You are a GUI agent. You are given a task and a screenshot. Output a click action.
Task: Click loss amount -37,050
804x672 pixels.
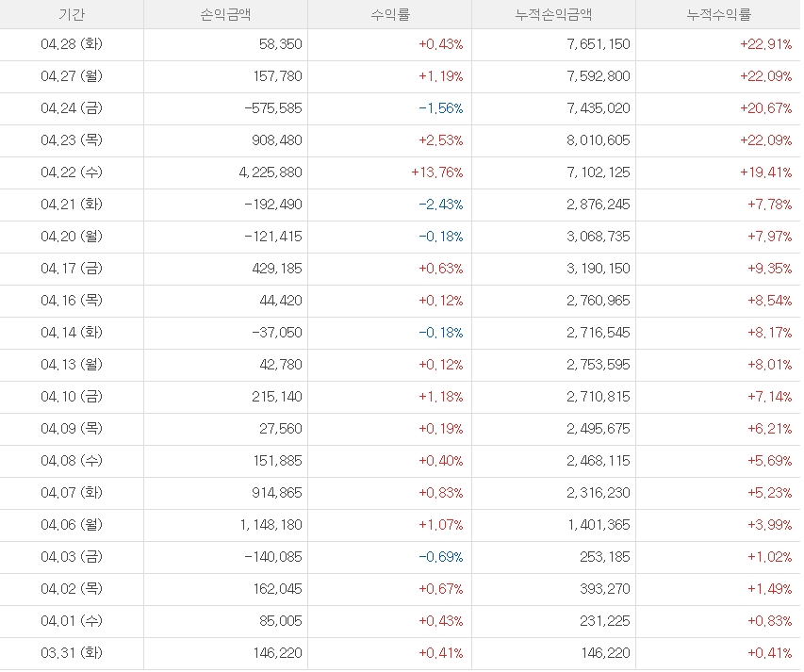(x=277, y=332)
